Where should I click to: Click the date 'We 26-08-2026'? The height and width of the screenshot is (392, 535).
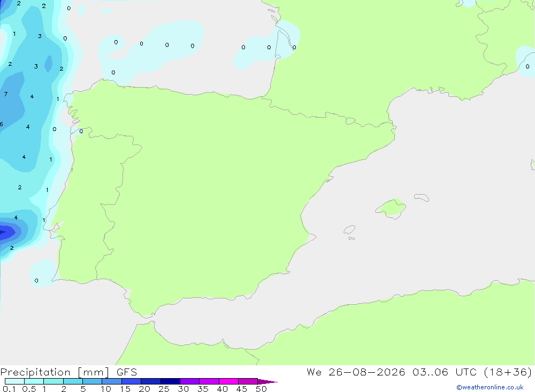click(x=356, y=372)
